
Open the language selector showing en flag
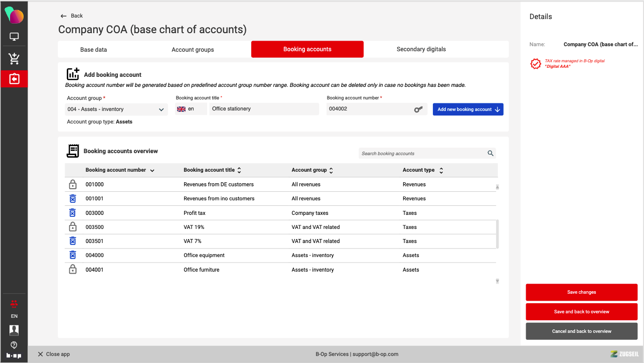(191, 109)
